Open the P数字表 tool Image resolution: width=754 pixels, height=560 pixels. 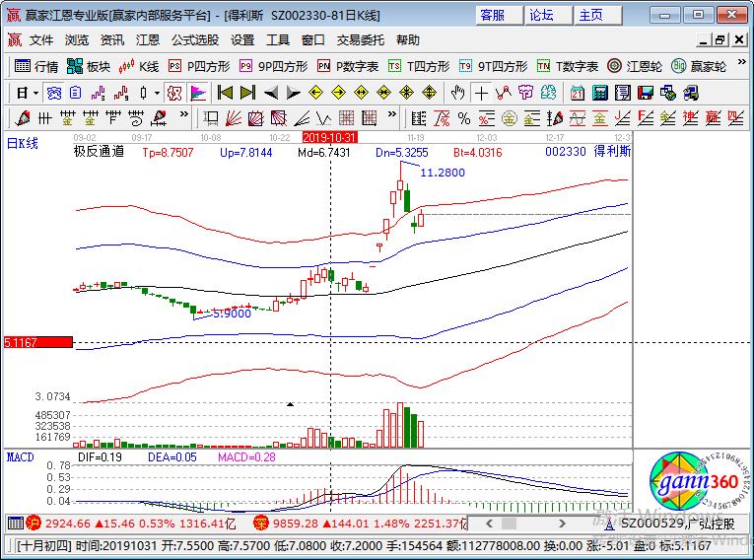pyautogui.click(x=348, y=66)
